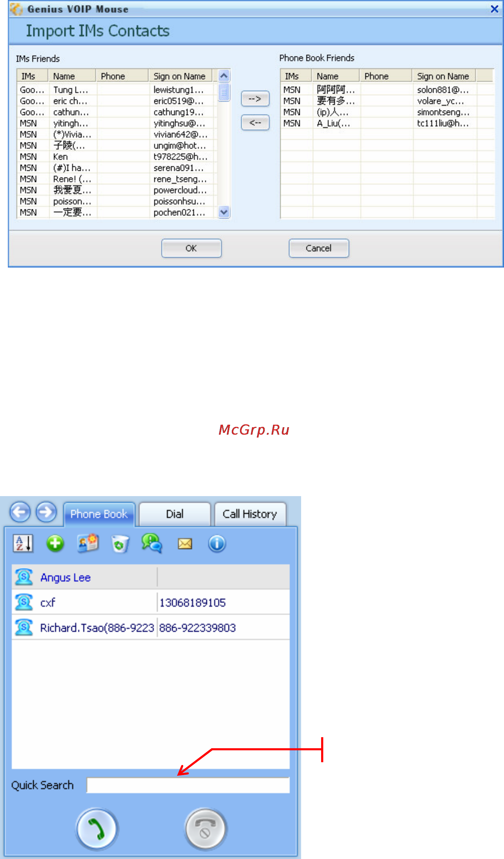Click IMs Friends scrollbar down arrow
This screenshot has width=504, height=859.
point(224,212)
